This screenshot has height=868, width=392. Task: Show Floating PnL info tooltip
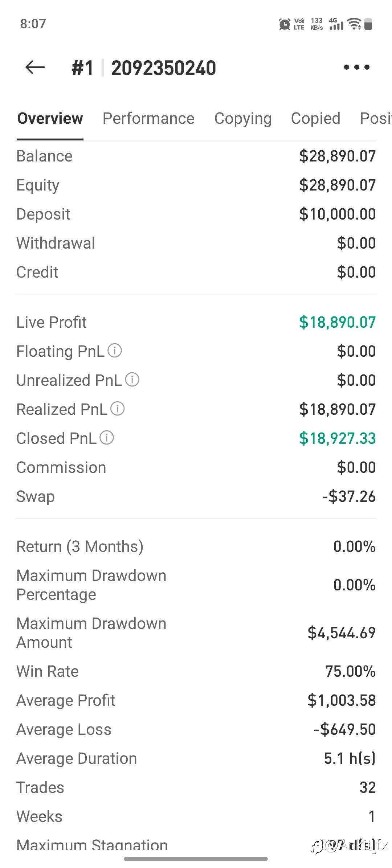(x=115, y=351)
